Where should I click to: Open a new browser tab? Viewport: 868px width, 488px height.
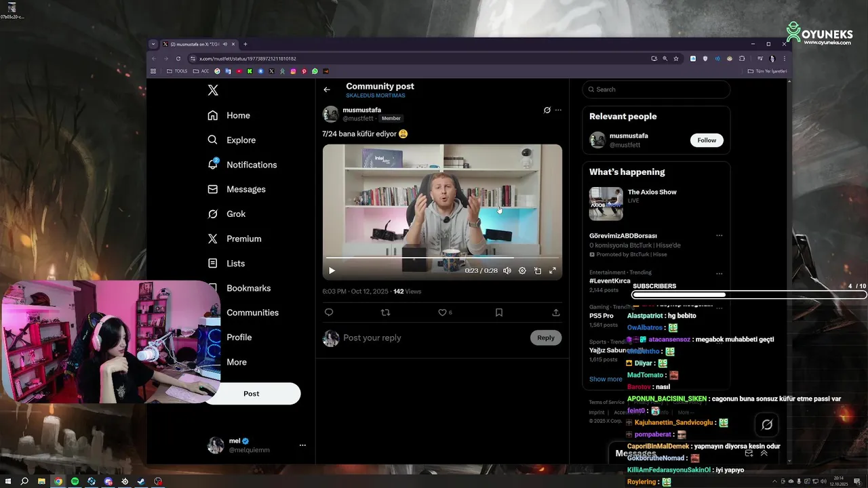pos(245,44)
